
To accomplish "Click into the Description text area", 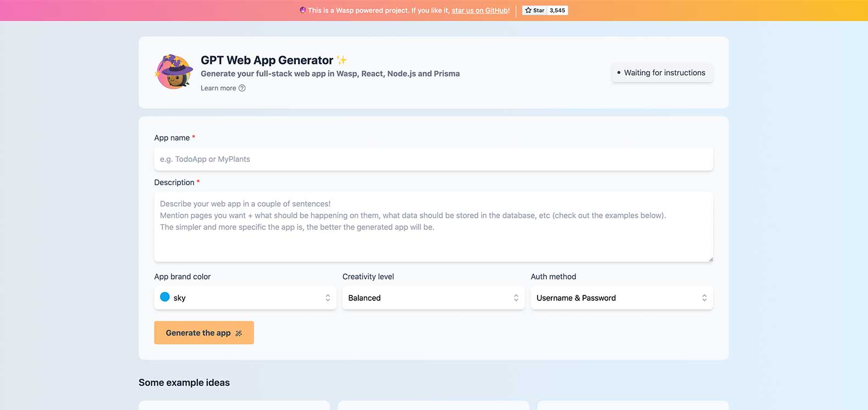I will pos(433,227).
